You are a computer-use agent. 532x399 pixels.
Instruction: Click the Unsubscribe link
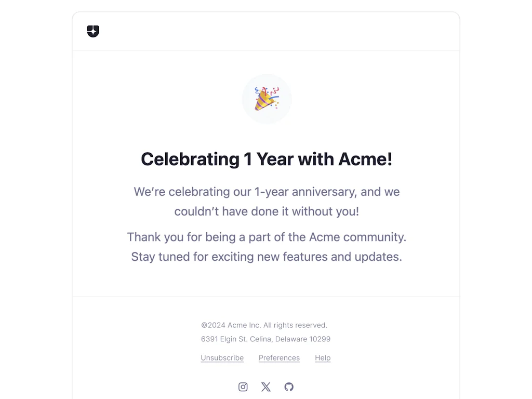point(222,357)
